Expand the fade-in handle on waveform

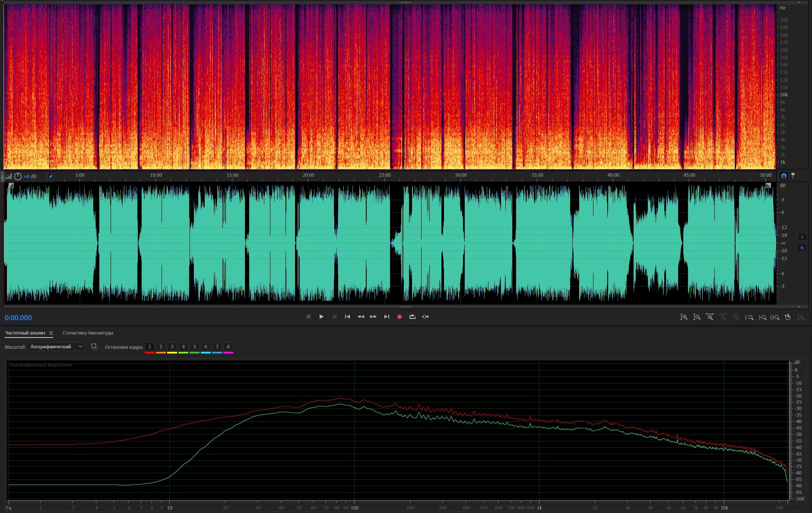[11, 185]
